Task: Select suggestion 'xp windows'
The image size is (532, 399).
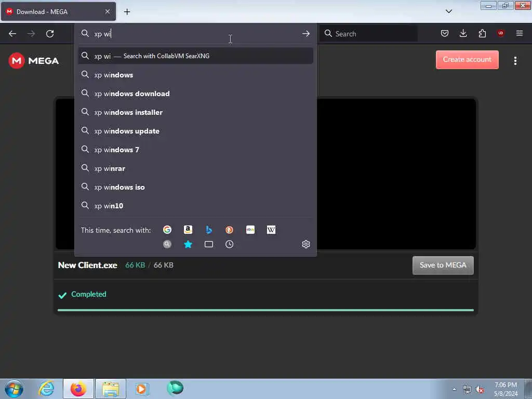Action: pos(195,75)
